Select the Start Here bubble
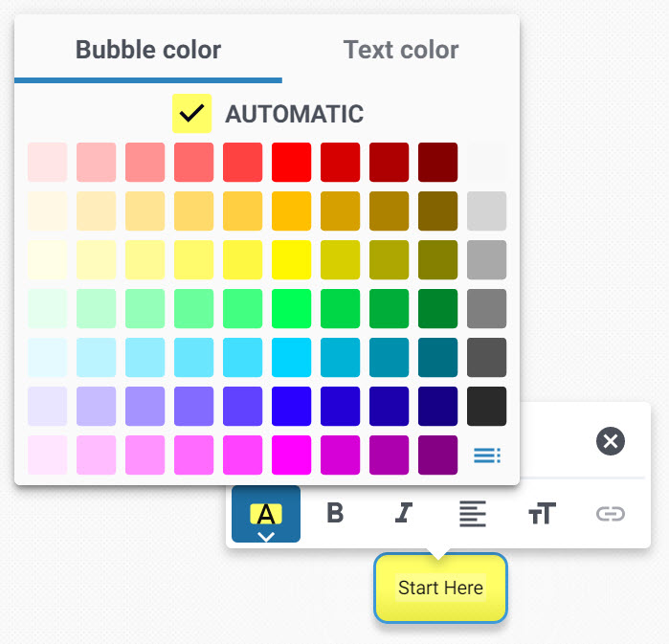Viewport: 669px width, 644px height. click(x=440, y=588)
